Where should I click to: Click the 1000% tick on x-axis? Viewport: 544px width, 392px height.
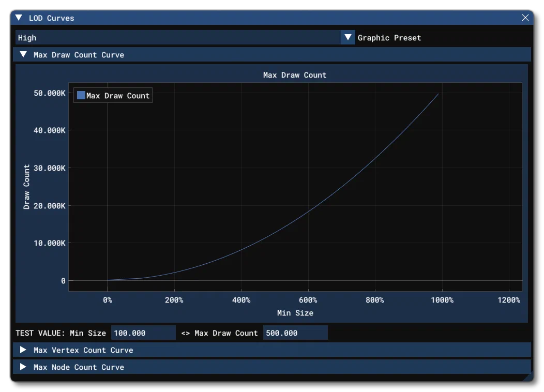(x=442, y=300)
